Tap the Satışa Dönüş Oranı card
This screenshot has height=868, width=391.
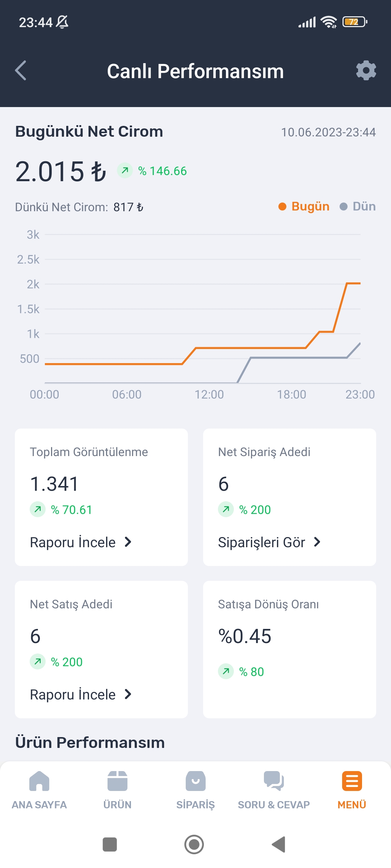coord(290,649)
